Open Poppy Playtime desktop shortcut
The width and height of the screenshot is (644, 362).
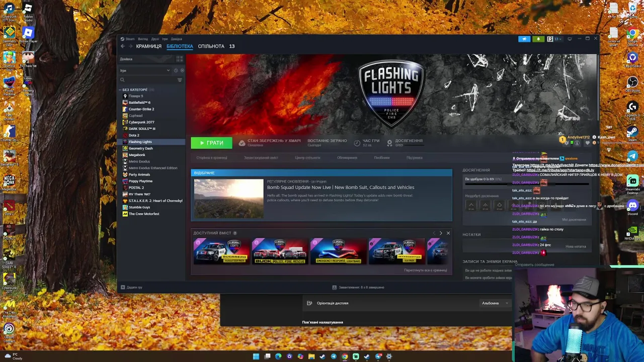9,85
